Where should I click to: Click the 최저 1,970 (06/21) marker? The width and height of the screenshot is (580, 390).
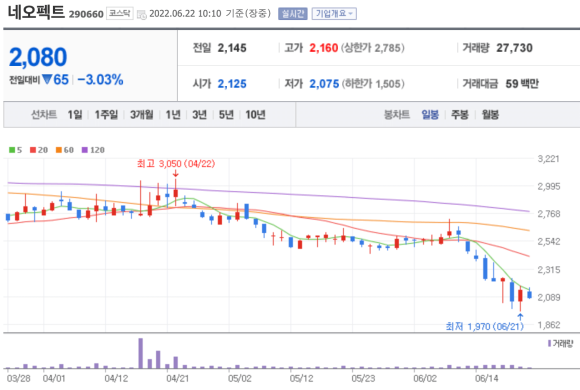click(485, 326)
